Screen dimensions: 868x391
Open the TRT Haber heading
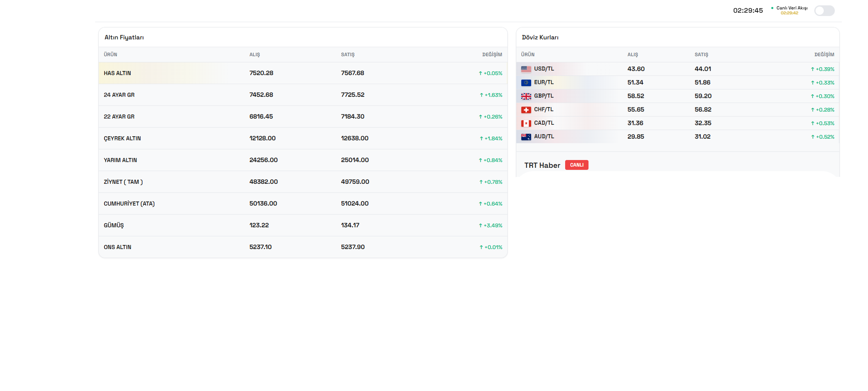click(542, 165)
